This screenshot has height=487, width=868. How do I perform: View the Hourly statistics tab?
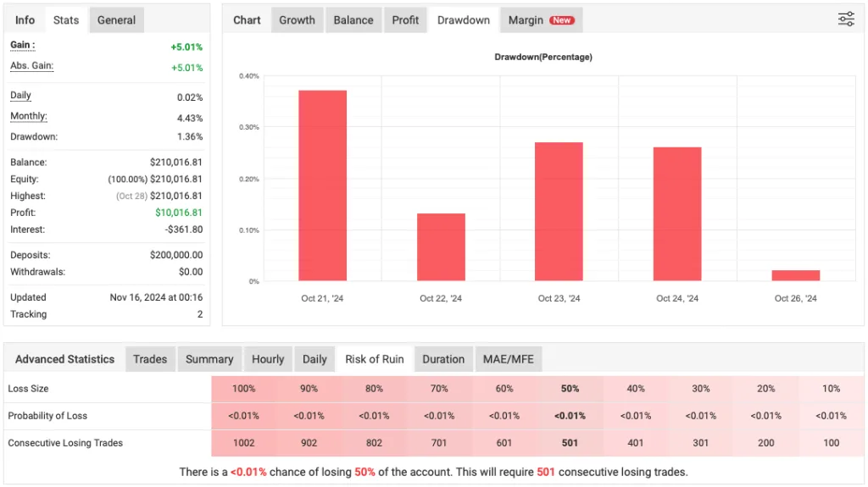click(268, 359)
